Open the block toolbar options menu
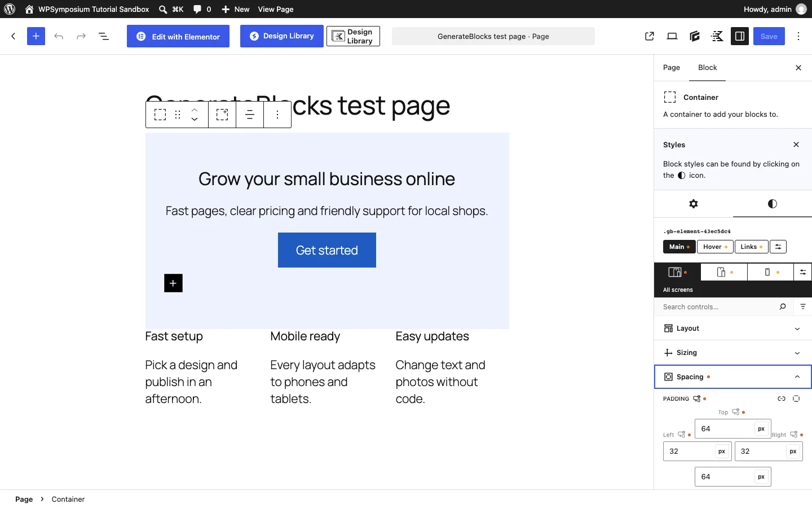This screenshot has width=812, height=508. click(x=277, y=115)
